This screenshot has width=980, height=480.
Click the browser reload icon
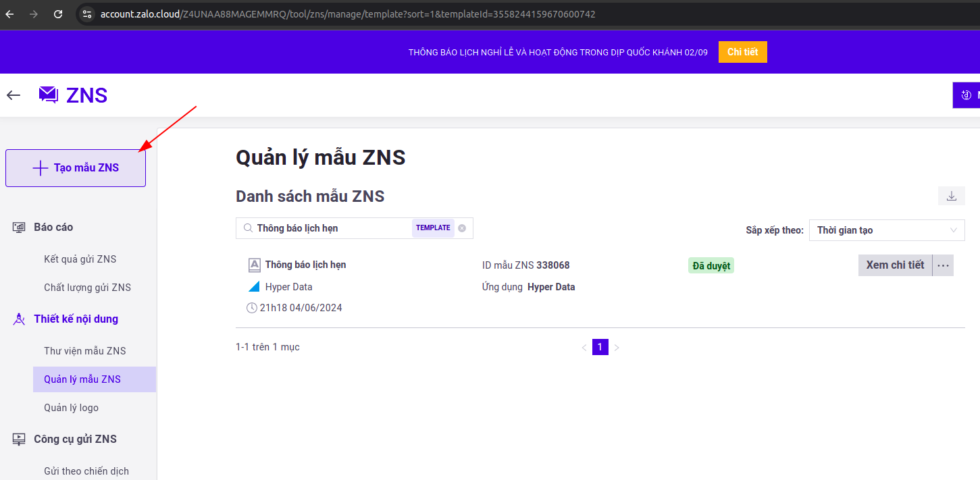tap(58, 14)
